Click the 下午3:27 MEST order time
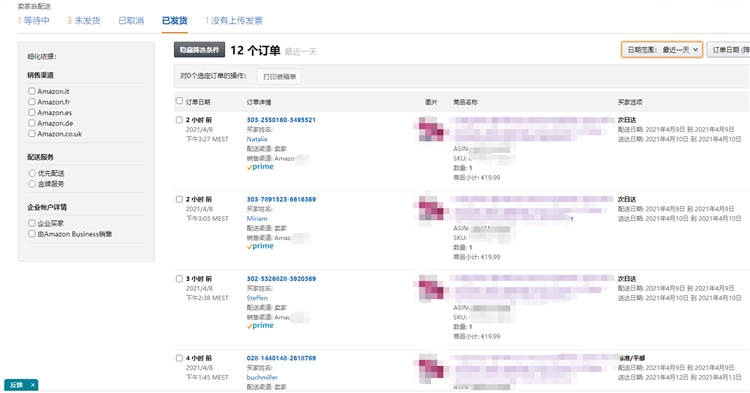The height and width of the screenshot is (393, 750). [x=207, y=139]
